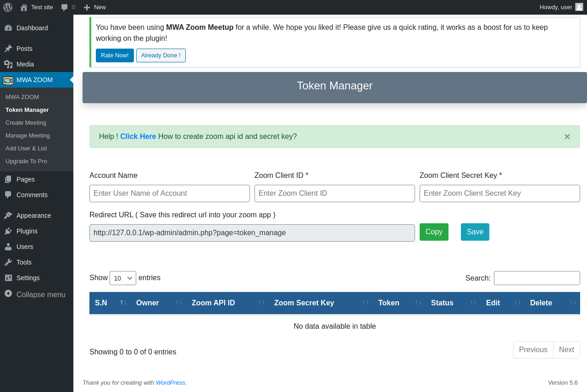Viewport: 587px width, 392px height.
Task: Click the Plugins plug icon
Action: pos(8,231)
